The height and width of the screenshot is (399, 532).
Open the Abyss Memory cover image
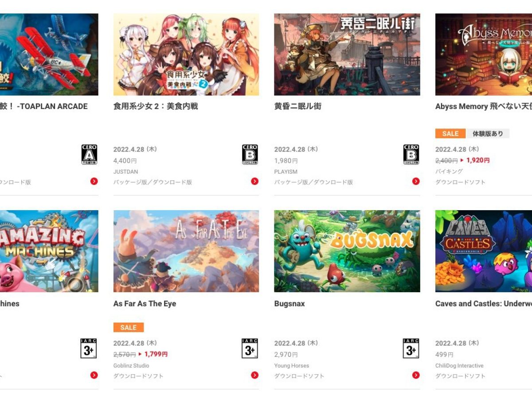pos(484,54)
